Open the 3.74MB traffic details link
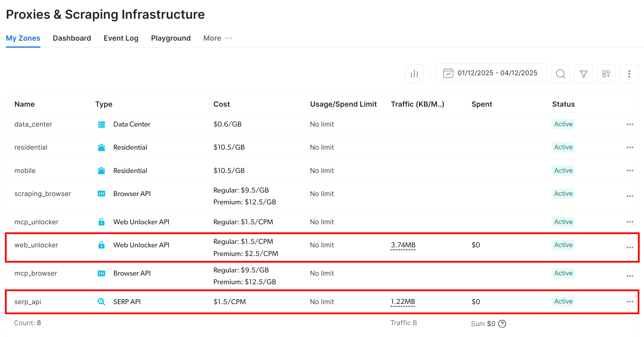The height and width of the screenshot is (337, 644). 403,245
